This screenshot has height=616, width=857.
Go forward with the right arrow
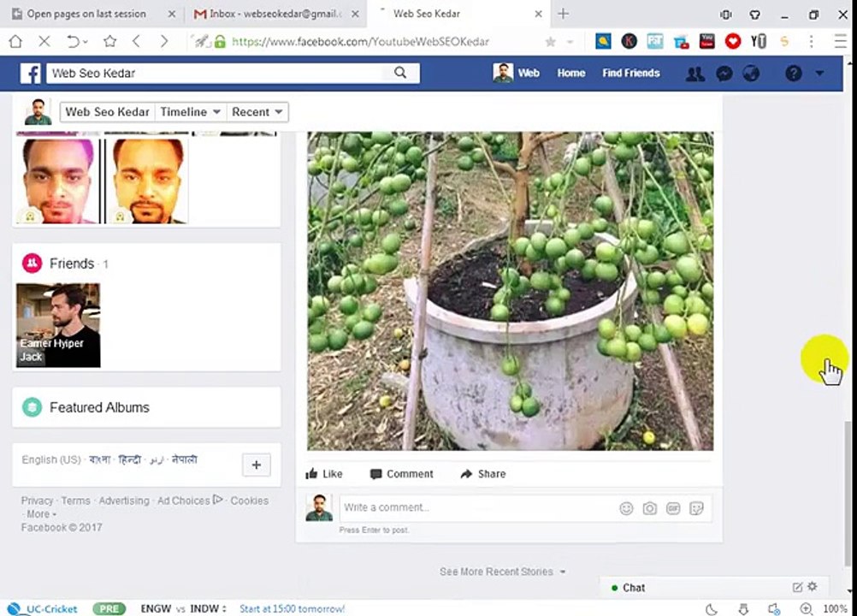pyautogui.click(x=163, y=42)
